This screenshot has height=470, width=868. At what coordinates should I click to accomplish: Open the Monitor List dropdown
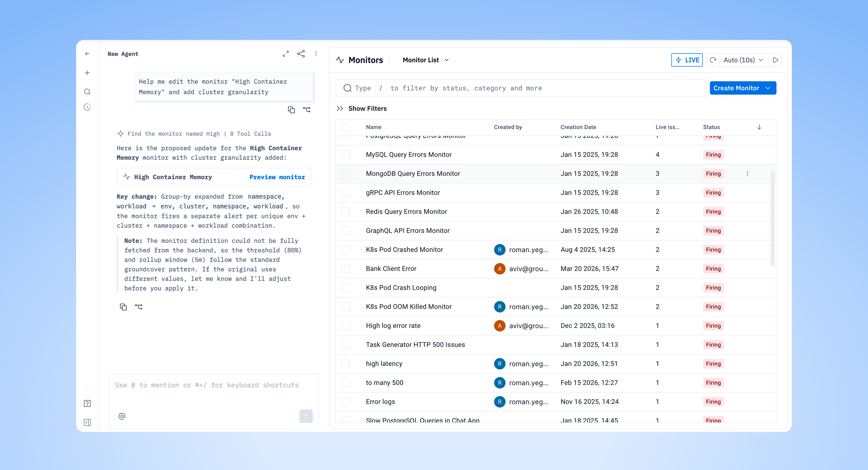(425, 60)
